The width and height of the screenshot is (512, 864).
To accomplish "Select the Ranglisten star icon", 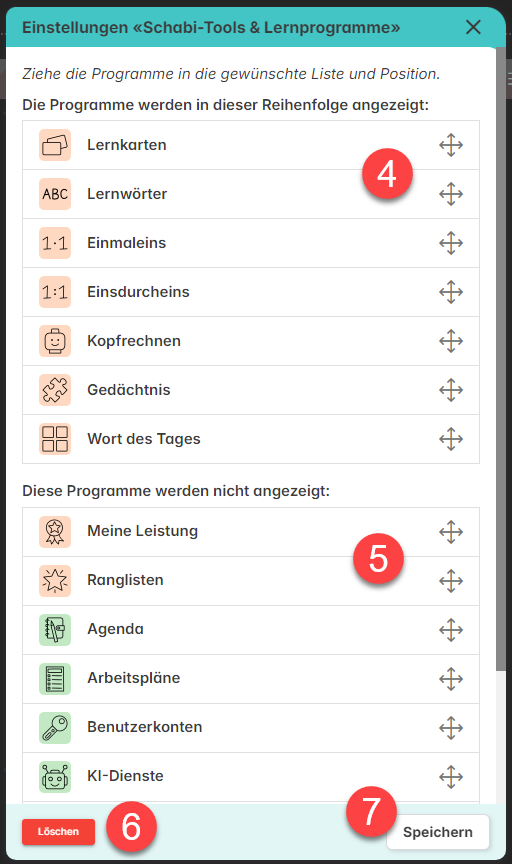I will coord(55,581).
